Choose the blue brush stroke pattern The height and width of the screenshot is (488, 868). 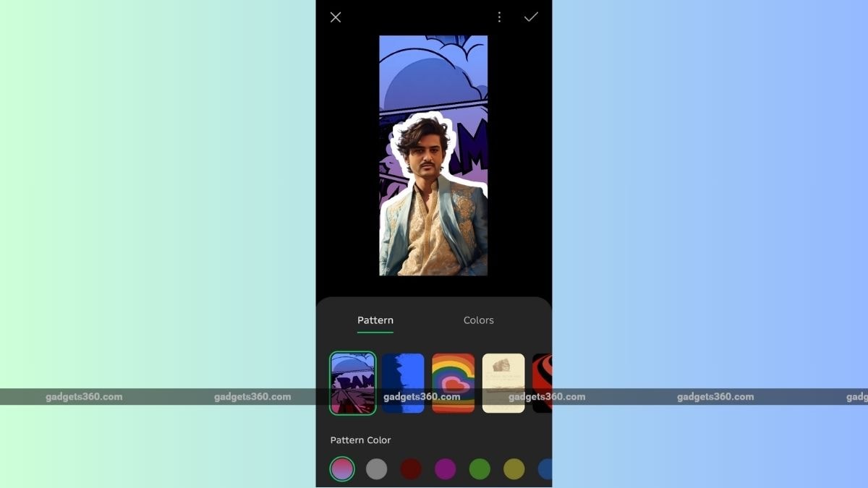pyautogui.click(x=403, y=383)
